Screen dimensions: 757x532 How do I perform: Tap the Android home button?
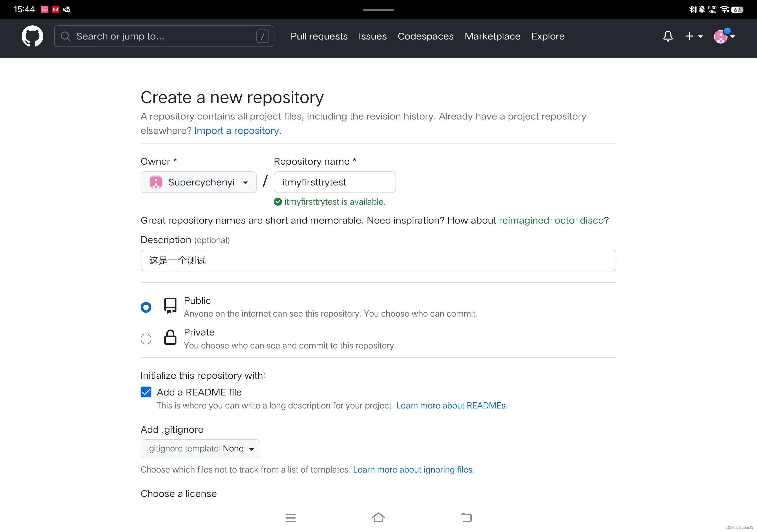tap(378, 517)
